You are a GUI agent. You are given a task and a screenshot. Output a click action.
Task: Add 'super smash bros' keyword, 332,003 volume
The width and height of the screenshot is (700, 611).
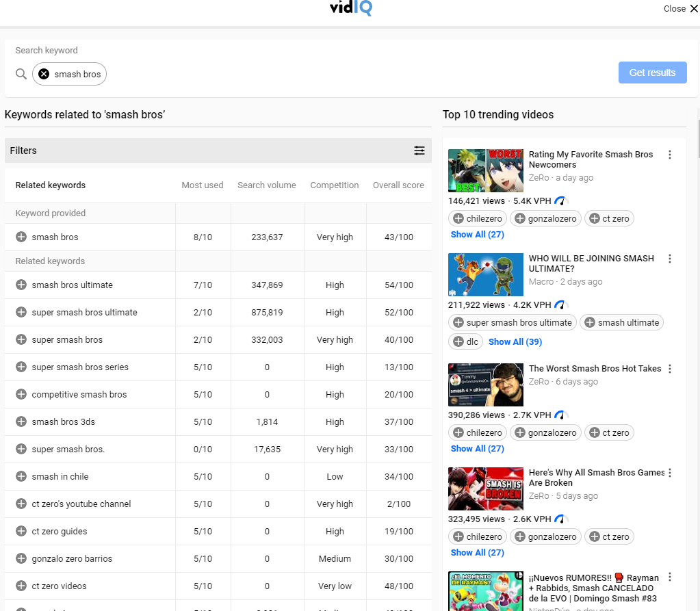coord(21,339)
